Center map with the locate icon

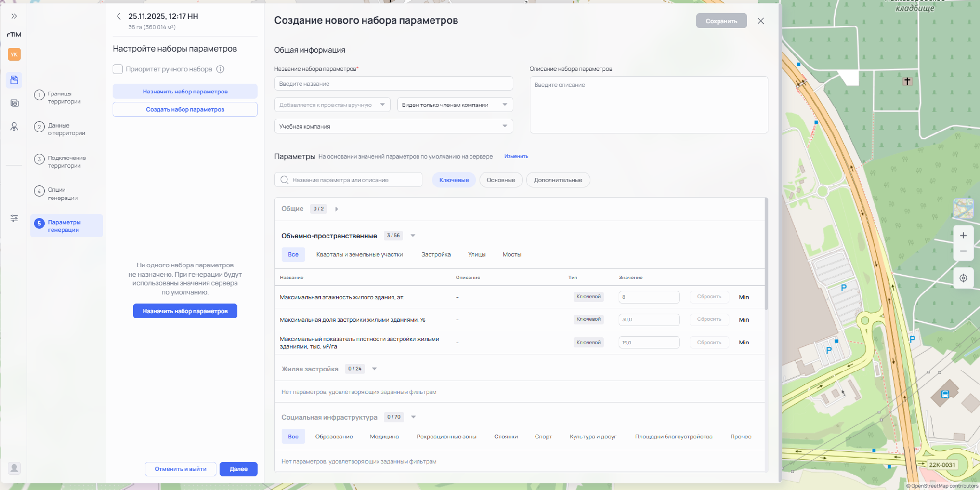point(963,278)
